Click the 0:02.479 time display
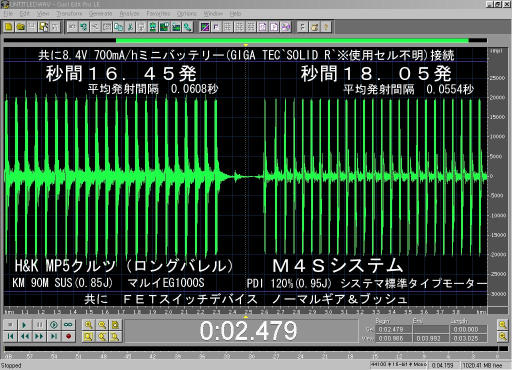This screenshot has width=512, height=370. (x=248, y=331)
